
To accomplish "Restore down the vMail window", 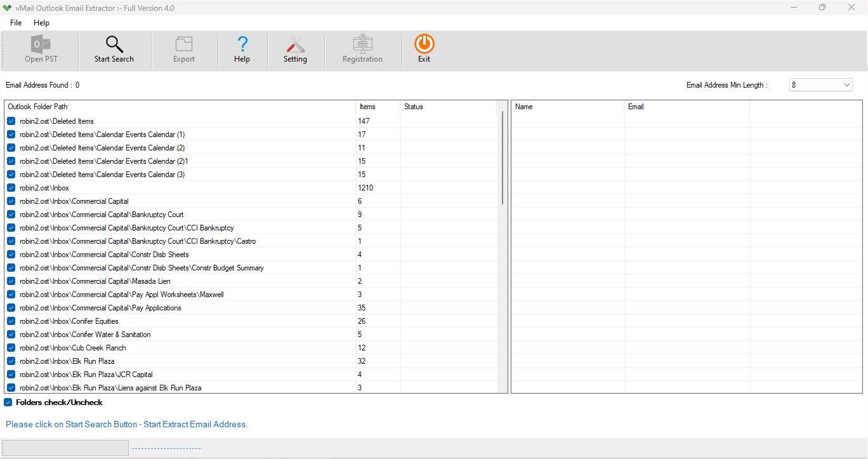I will (x=822, y=8).
